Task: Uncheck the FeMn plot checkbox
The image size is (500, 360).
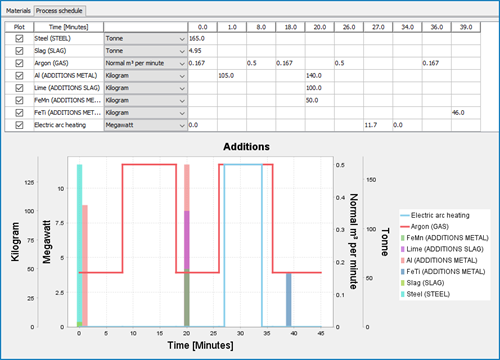Action: (19, 100)
